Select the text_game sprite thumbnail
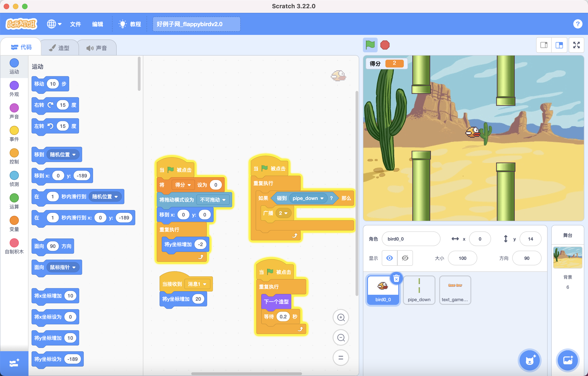 point(455,290)
